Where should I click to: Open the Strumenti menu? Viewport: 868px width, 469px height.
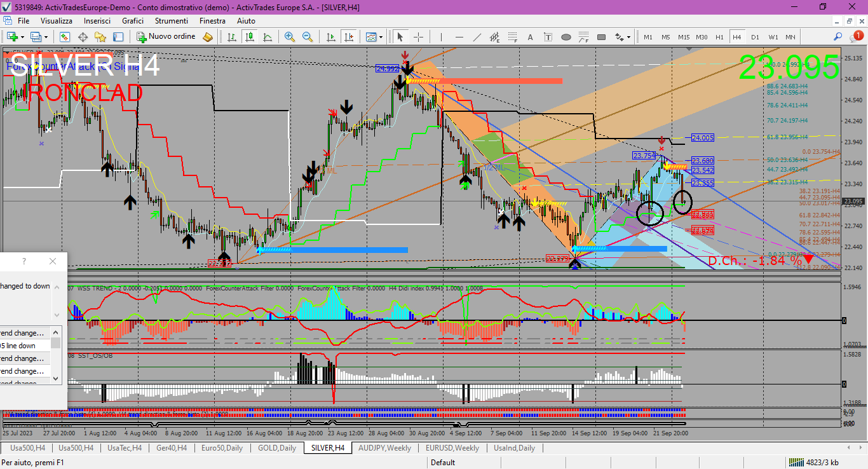pyautogui.click(x=172, y=21)
